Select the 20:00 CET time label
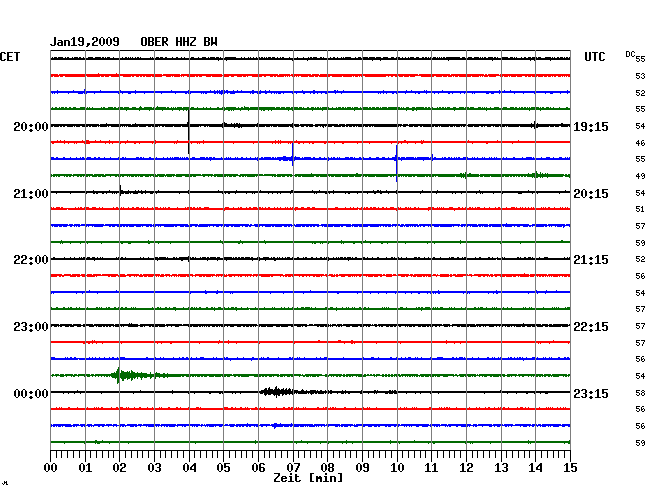 (x=31, y=126)
